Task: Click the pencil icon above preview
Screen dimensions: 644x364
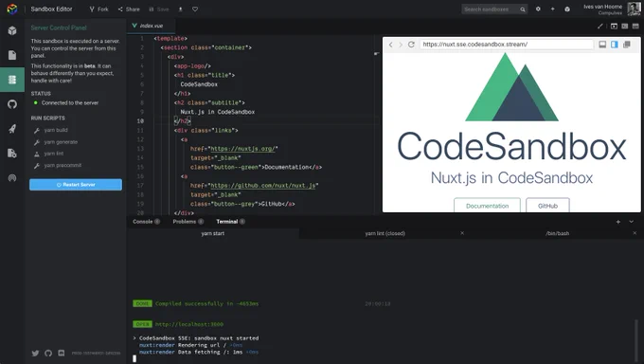Action: [600, 27]
